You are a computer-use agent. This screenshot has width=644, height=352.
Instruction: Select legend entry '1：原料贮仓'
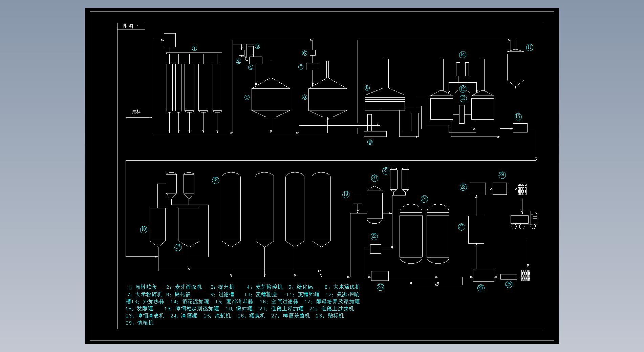click(142, 287)
